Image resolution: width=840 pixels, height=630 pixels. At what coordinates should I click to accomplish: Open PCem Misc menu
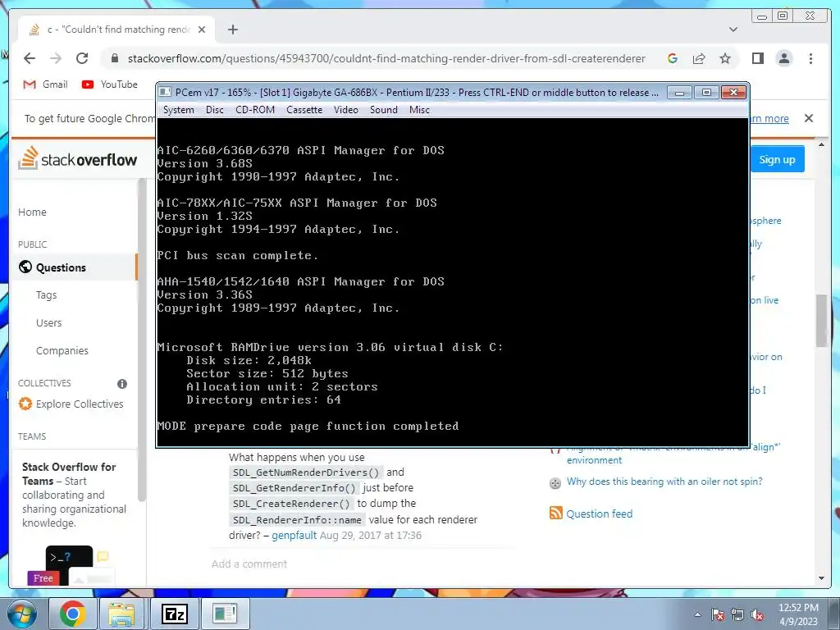[419, 110]
